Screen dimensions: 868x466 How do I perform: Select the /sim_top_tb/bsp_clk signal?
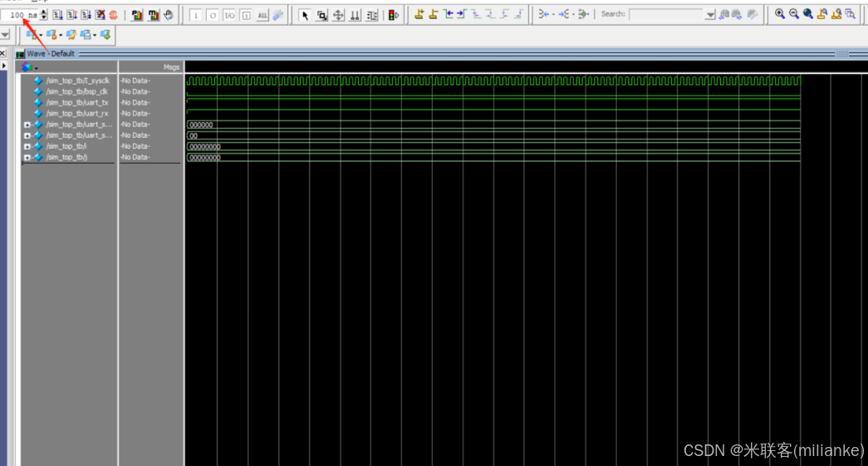[77, 92]
